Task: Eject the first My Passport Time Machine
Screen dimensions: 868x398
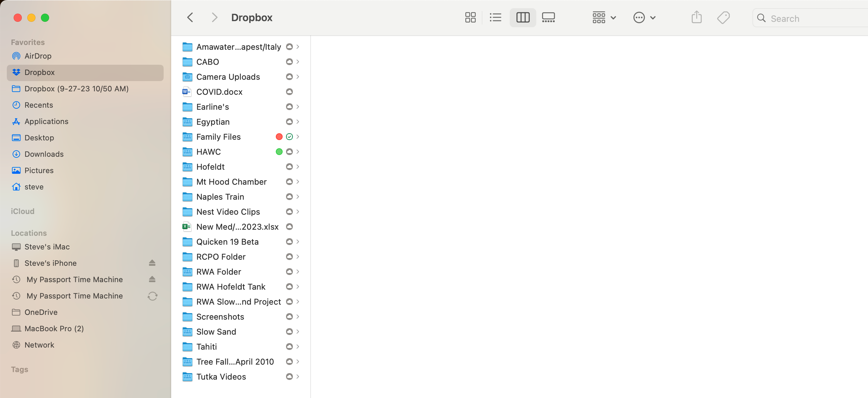Action: coord(152,279)
